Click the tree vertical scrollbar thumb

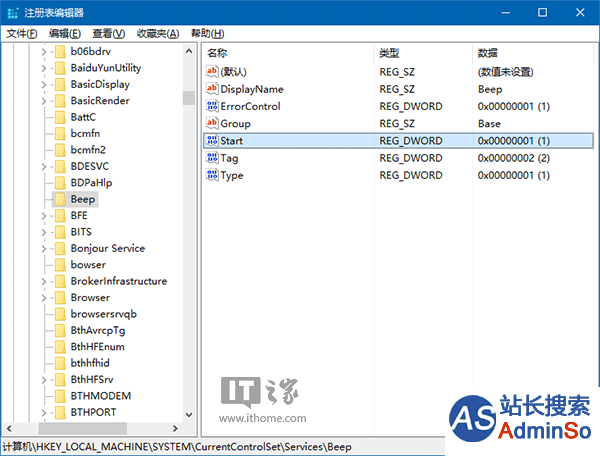coord(189,98)
